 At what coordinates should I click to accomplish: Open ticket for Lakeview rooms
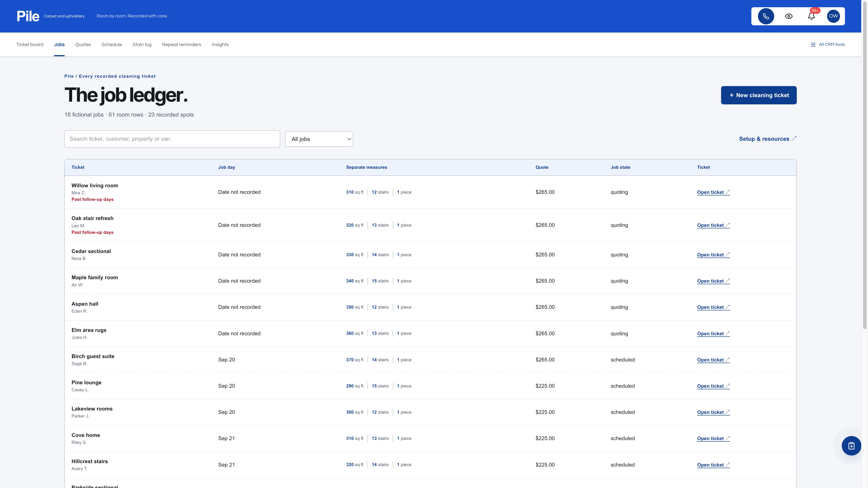tap(713, 412)
